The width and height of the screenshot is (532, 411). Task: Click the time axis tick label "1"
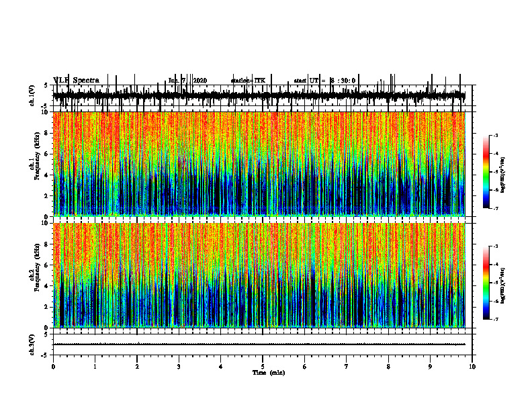coord(95,367)
